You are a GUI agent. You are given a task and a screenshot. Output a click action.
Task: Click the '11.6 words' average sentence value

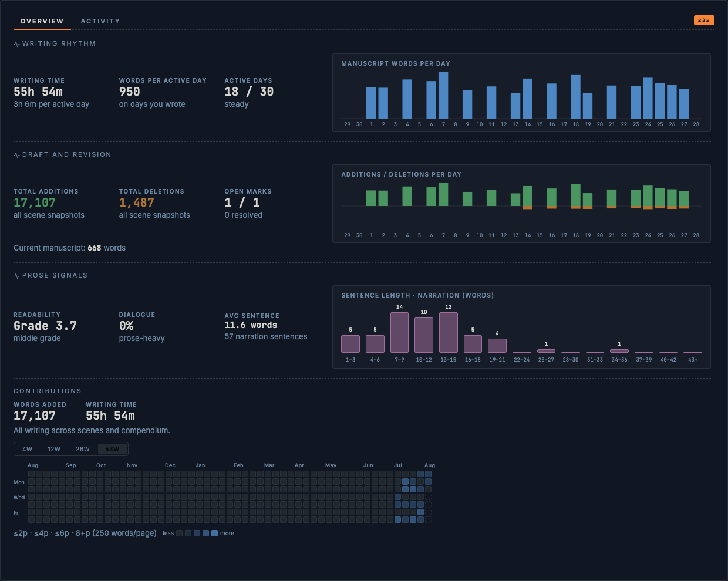tap(251, 325)
